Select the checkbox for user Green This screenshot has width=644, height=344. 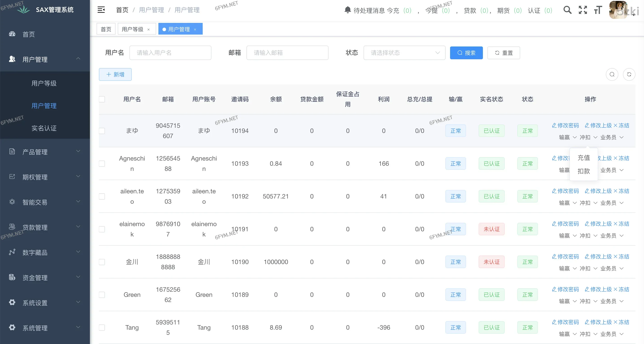coord(102,295)
